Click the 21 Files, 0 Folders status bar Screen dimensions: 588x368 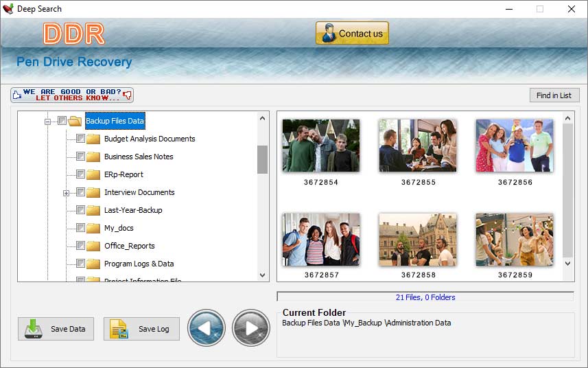(x=425, y=297)
